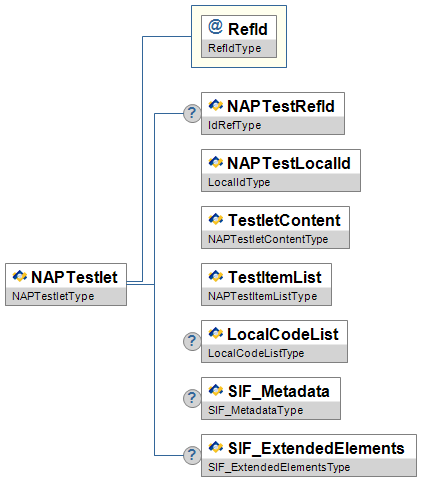439x481 pixels.
Task: Click the optional marker before SIF_ExtendedElements
Action: [192, 455]
